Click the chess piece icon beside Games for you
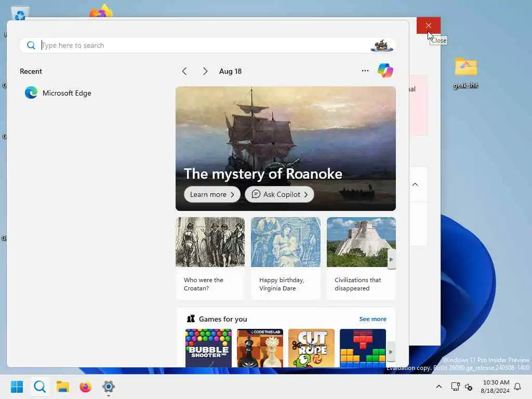The width and height of the screenshot is (532, 399). coord(191,318)
